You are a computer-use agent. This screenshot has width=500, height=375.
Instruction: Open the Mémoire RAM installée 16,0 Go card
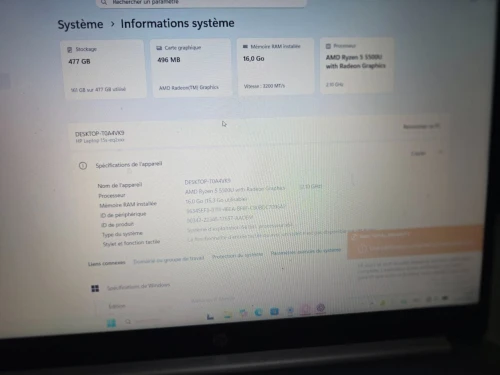pyautogui.click(x=275, y=66)
